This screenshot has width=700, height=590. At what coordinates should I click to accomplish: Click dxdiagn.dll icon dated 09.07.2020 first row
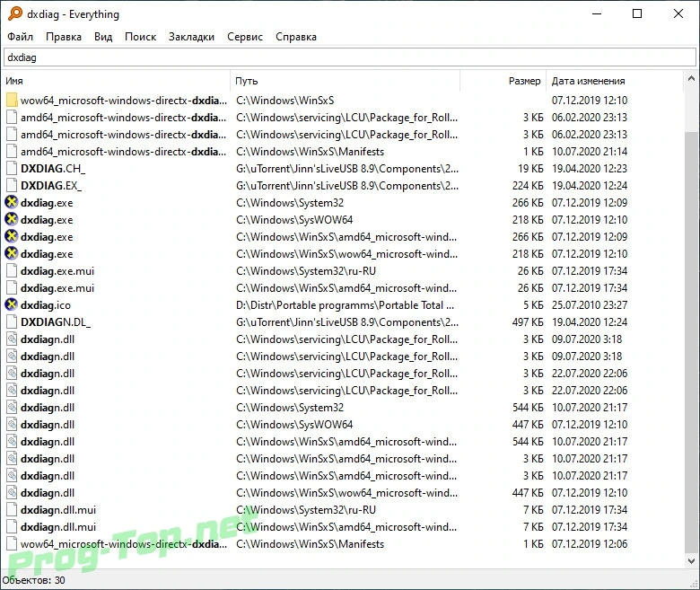click(12, 339)
